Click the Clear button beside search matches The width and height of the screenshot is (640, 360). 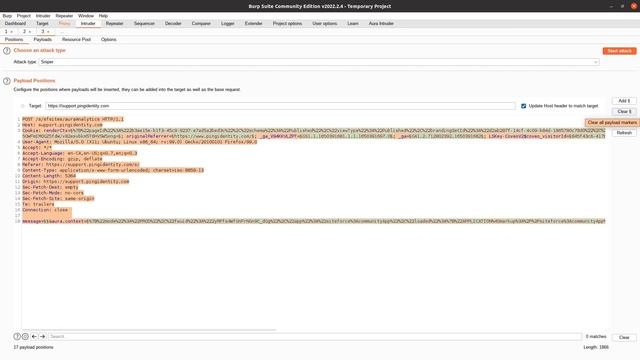click(x=624, y=338)
